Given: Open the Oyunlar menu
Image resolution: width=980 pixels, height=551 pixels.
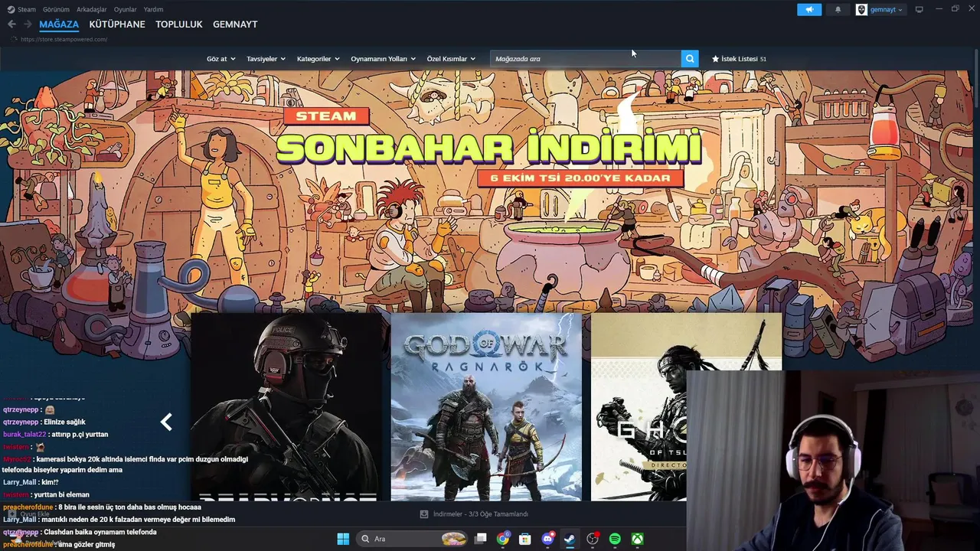Looking at the screenshot, I should (x=126, y=9).
